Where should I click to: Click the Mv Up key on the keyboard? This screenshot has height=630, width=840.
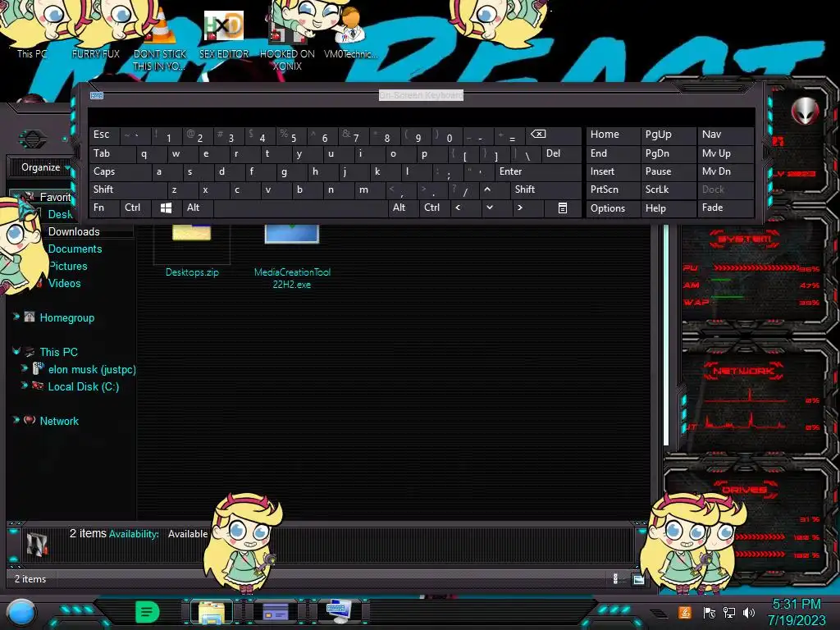725,153
